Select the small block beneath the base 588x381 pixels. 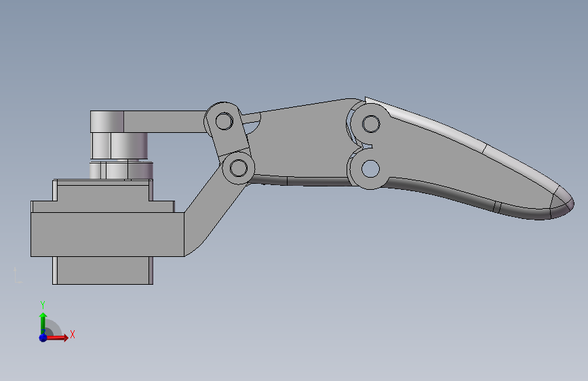point(103,270)
